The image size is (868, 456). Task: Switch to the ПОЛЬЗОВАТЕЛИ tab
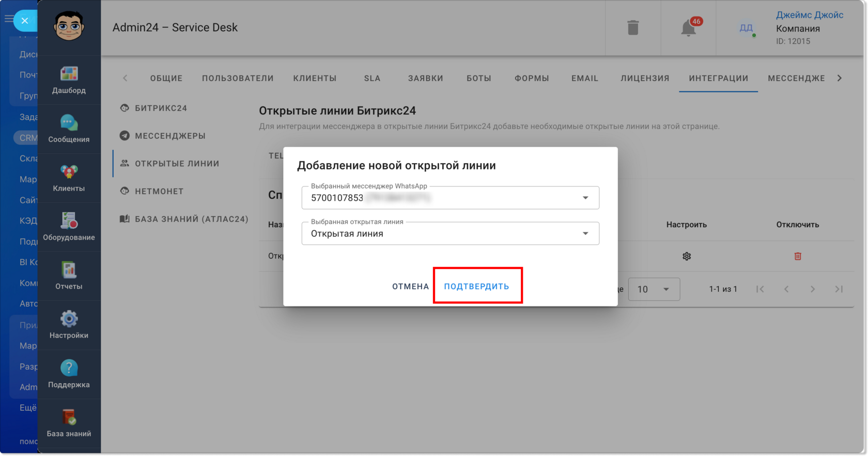[238, 78]
